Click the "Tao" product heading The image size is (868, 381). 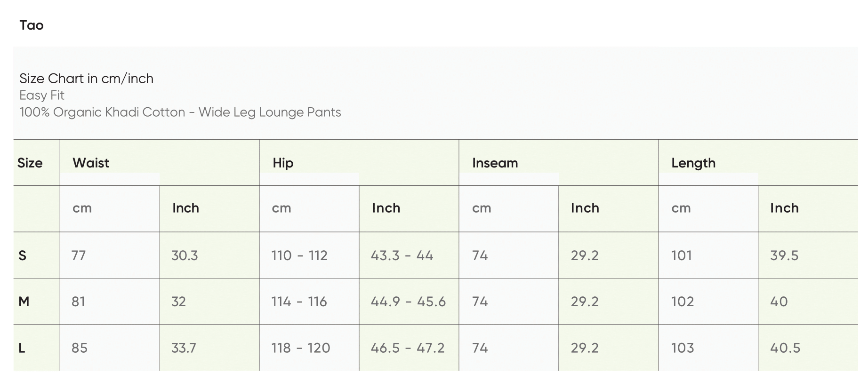[32, 25]
